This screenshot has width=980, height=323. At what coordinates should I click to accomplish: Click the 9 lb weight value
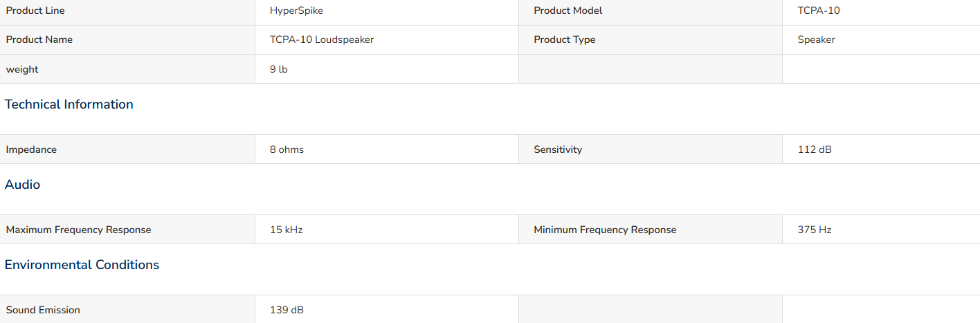279,69
